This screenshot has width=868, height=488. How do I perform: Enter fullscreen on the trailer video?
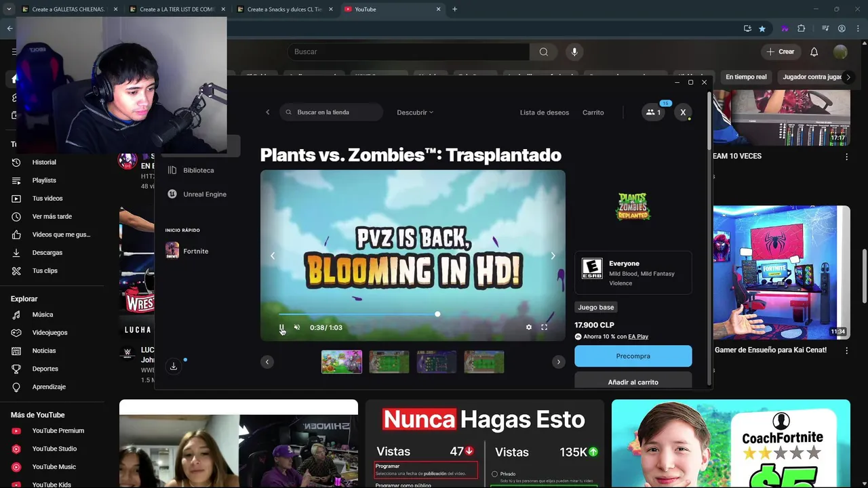click(544, 327)
